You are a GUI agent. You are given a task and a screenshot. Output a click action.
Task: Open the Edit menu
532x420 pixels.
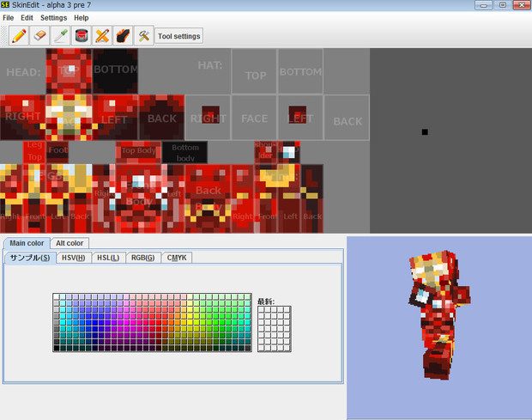(x=27, y=18)
